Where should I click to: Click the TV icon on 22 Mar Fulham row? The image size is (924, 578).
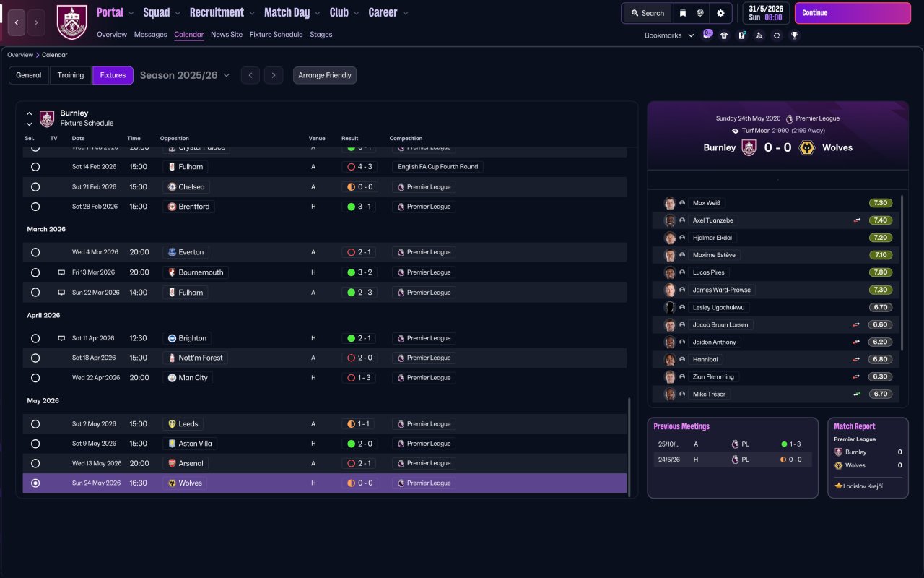(x=61, y=293)
